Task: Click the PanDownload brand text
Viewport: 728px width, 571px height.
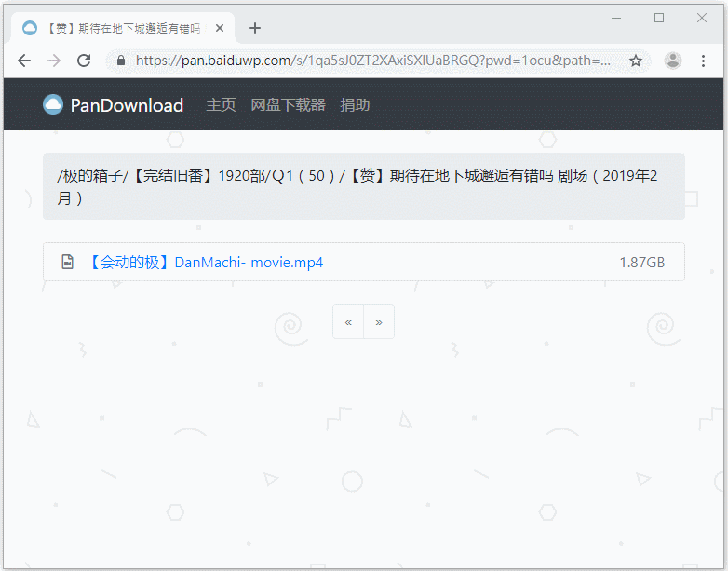Action: pos(127,105)
